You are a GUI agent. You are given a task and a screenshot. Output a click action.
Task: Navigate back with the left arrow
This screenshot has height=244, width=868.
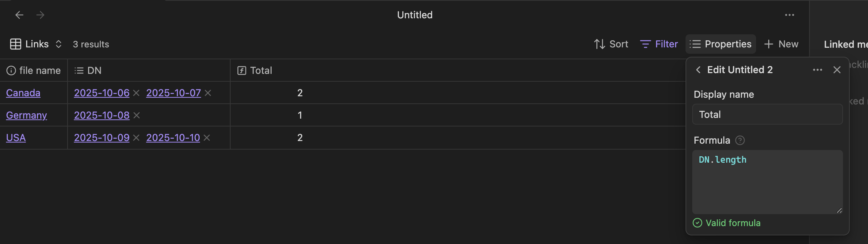coord(19,15)
